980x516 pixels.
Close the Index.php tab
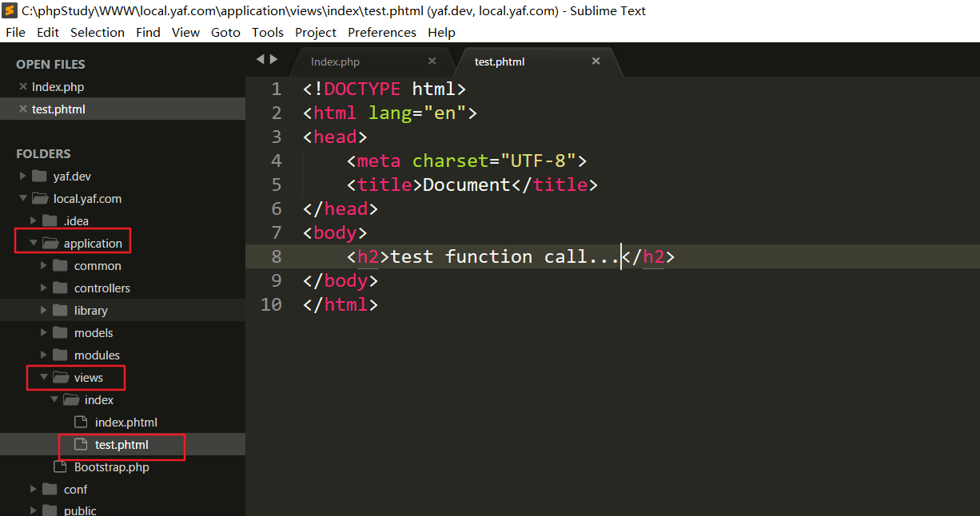(x=432, y=62)
